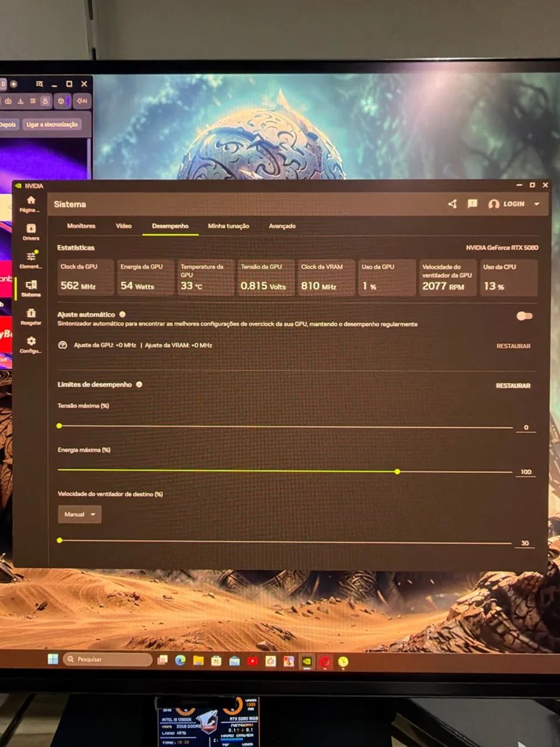Click the browser downloads icon

[20, 101]
